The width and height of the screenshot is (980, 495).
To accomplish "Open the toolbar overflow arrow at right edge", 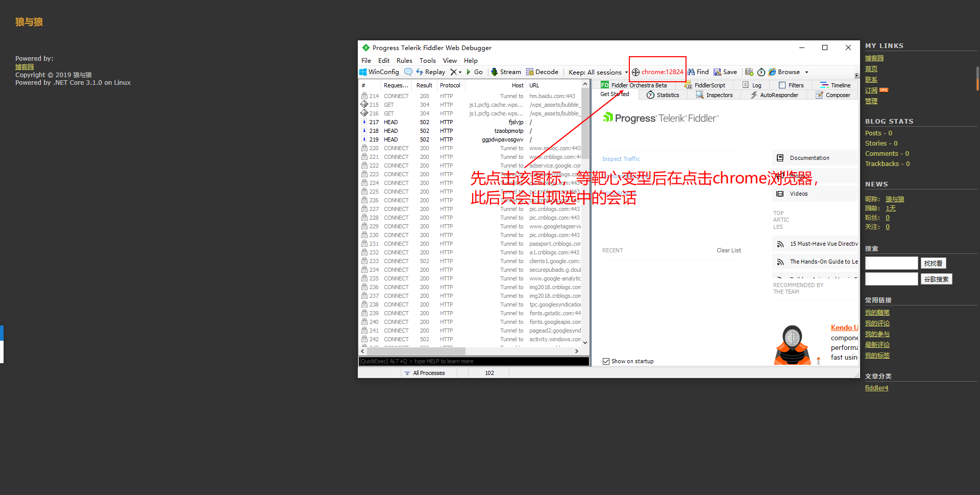I will pyautogui.click(x=857, y=75).
